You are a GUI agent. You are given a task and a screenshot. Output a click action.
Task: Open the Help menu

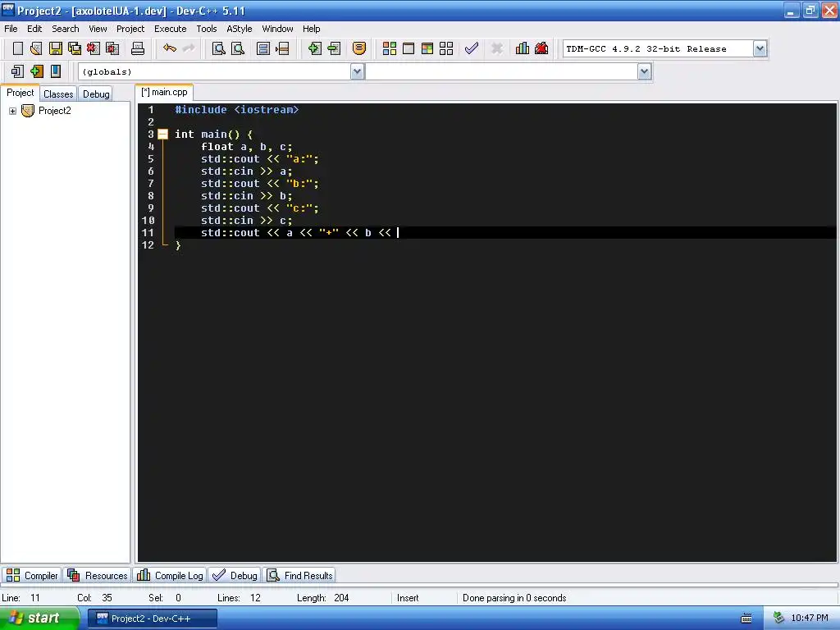click(311, 29)
